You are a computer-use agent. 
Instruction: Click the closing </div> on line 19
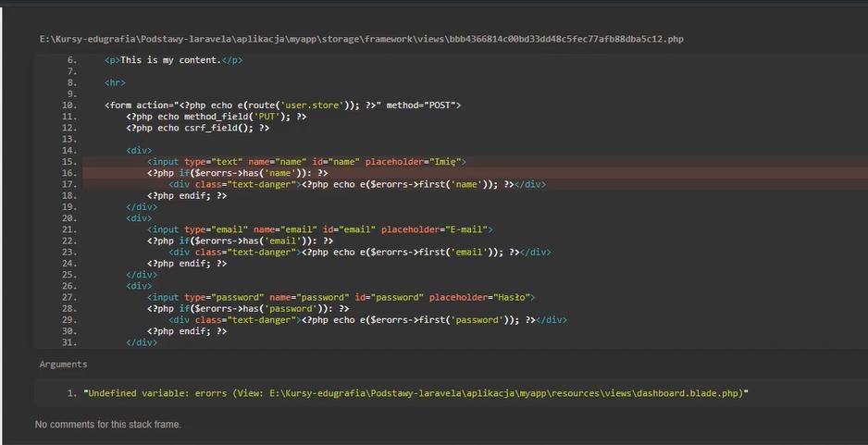tap(142, 207)
